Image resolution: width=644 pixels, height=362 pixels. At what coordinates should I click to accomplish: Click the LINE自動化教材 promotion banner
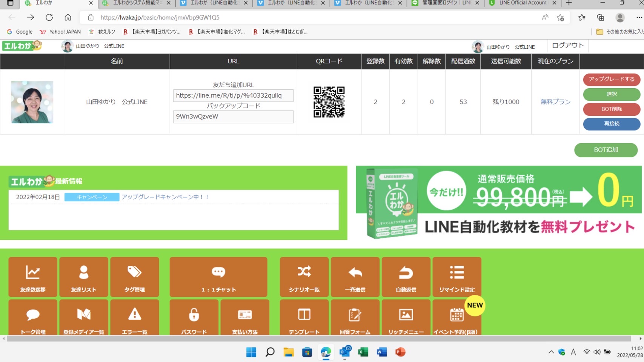[499, 202]
